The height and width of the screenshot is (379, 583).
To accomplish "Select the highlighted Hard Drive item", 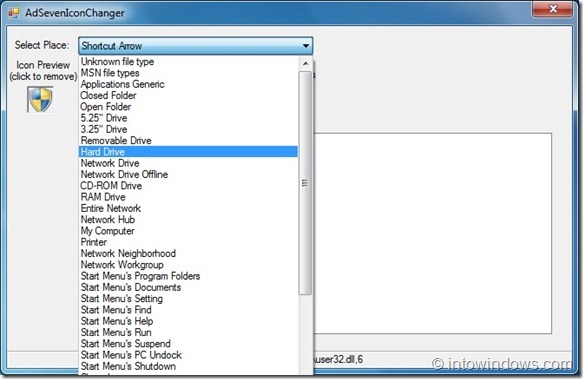I will (x=189, y=152).
